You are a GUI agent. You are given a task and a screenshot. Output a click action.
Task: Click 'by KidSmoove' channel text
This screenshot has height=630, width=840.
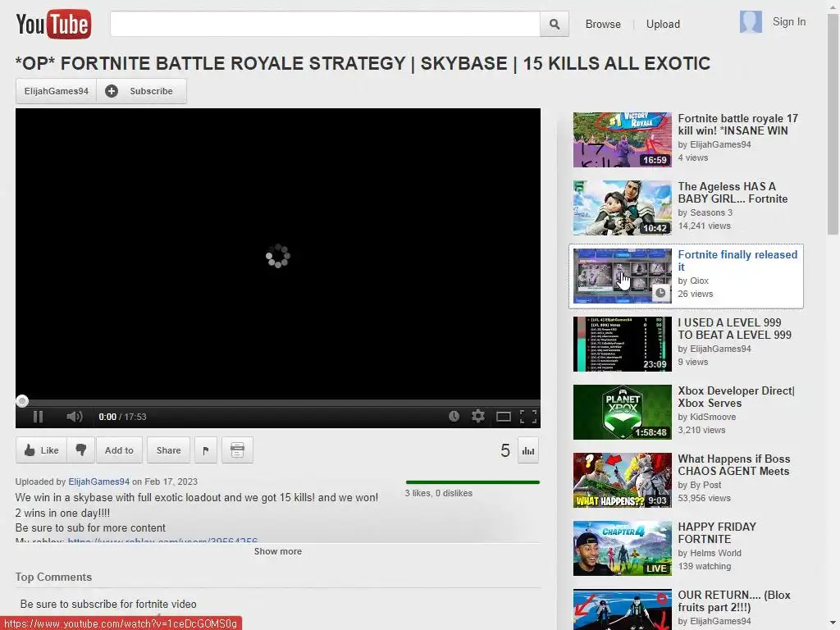point(706,417)
